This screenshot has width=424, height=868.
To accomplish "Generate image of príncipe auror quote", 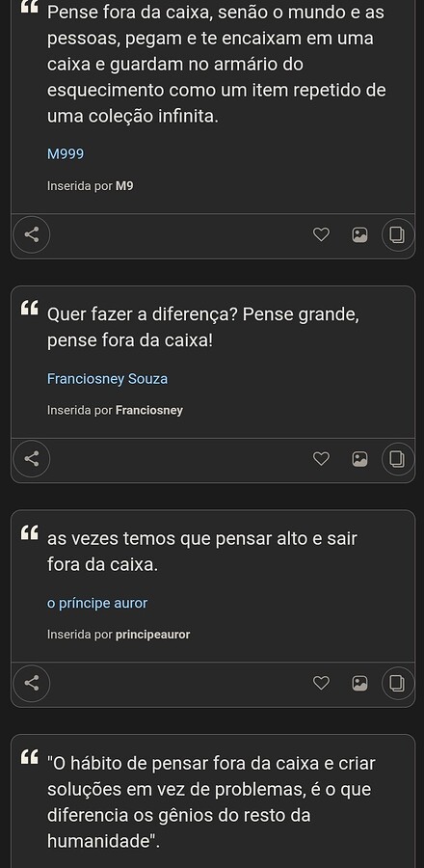I will (359, 683).
